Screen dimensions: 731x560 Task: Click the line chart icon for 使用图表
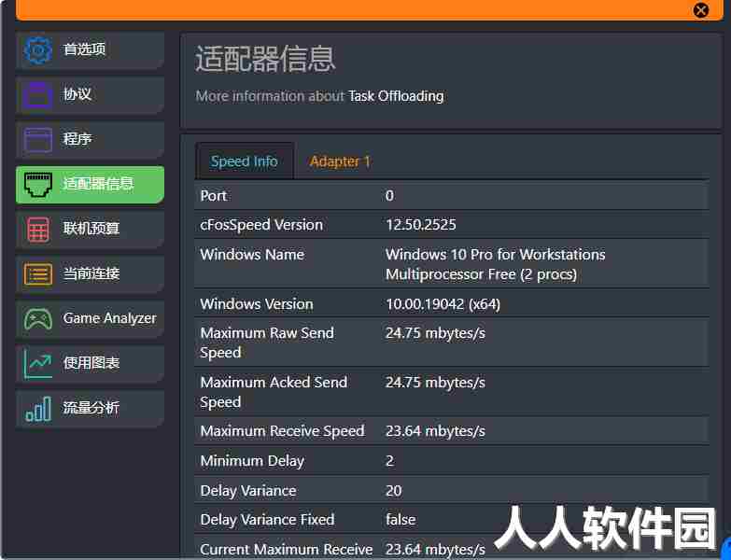pos(37,363)
